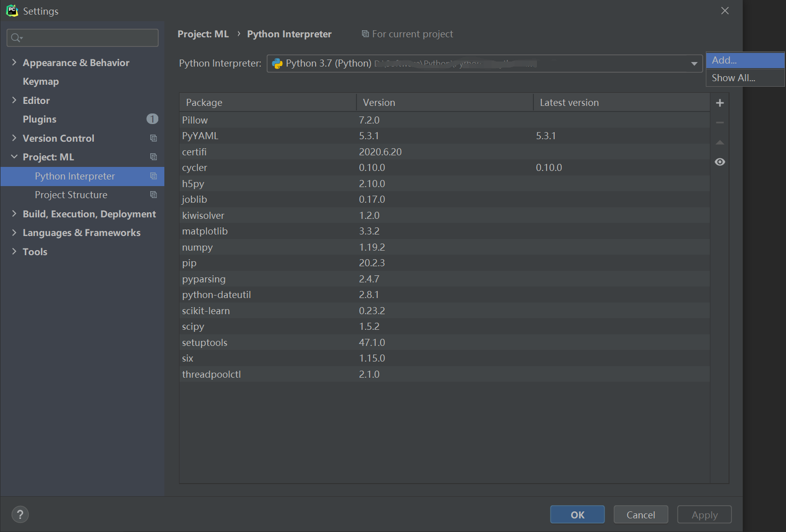Expand the Editor section
Image resolution: width=786 pixels, height=532 pixels.
[x=14, y=100]
